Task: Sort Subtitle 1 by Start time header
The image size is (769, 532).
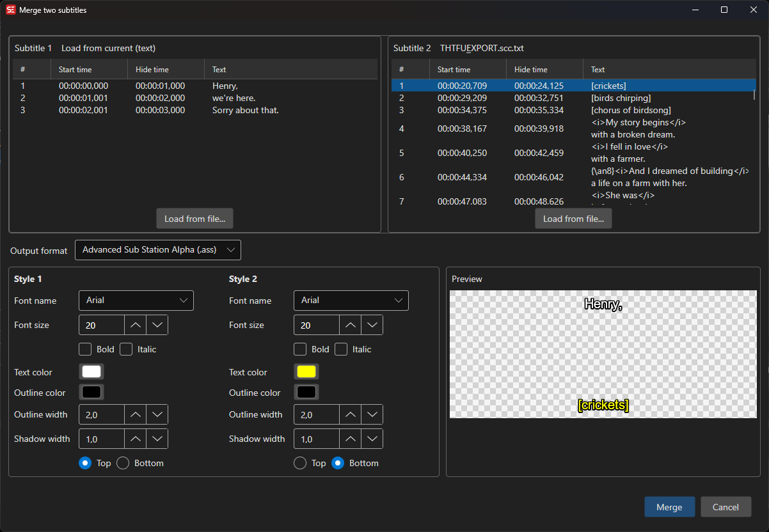Action: (89, 69)
